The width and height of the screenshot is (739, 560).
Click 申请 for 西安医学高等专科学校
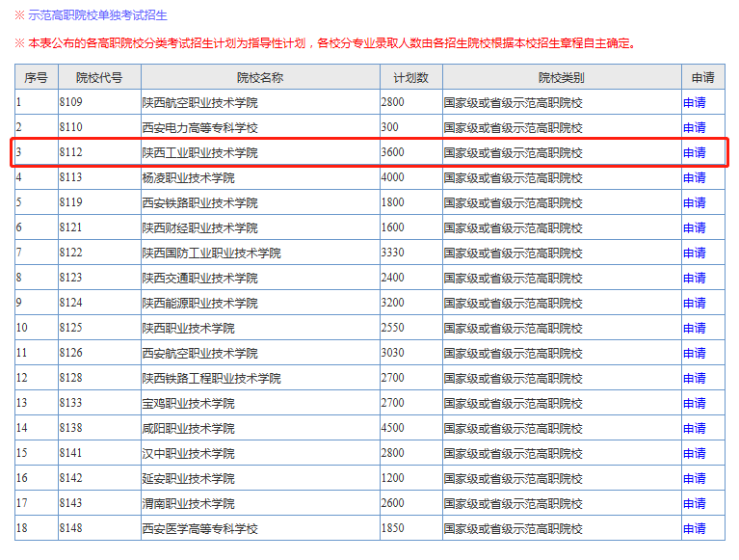click(694, 528)
